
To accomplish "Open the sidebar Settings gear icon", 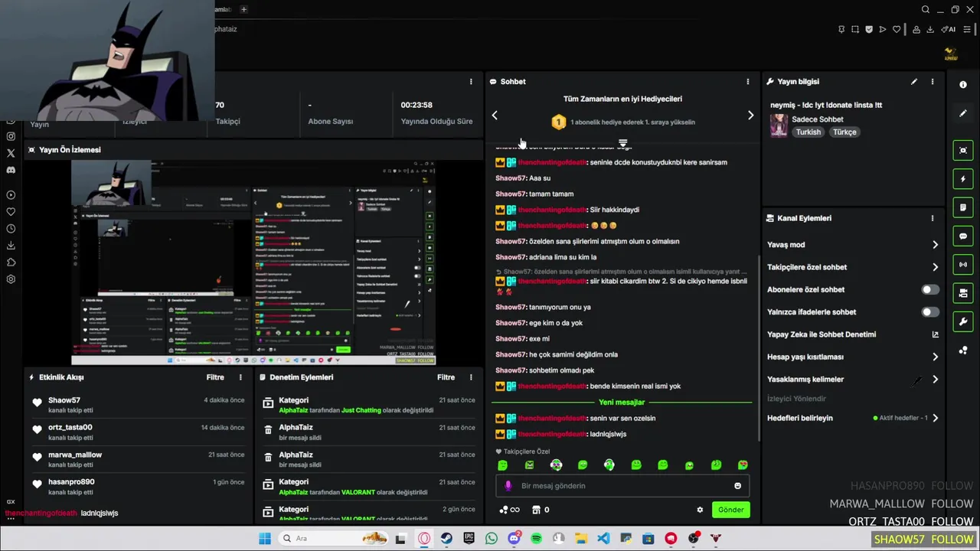I will point(11,279).
